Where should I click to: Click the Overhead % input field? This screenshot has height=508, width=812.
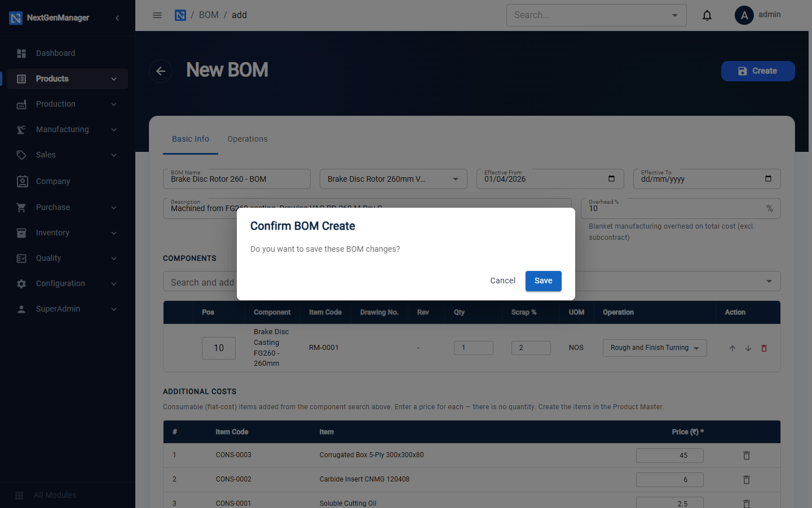tap(681, 208)
